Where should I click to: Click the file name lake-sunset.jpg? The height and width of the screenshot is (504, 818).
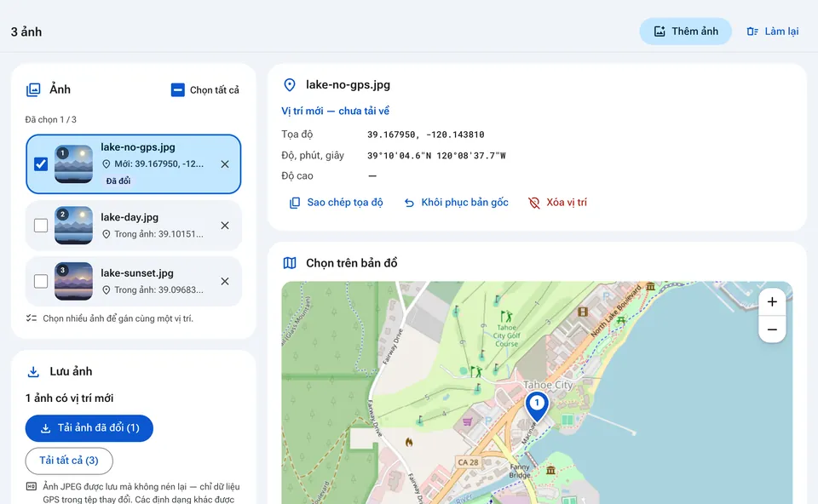click(137, 273)
